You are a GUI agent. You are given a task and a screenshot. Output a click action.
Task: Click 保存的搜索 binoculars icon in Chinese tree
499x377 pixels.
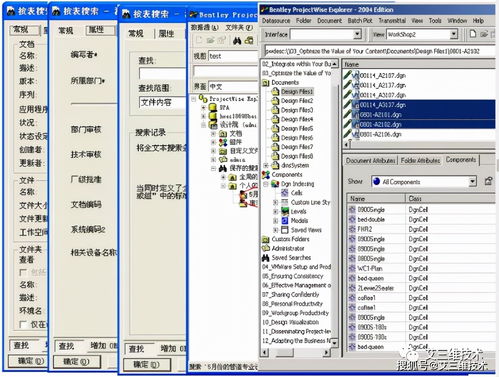223,168
